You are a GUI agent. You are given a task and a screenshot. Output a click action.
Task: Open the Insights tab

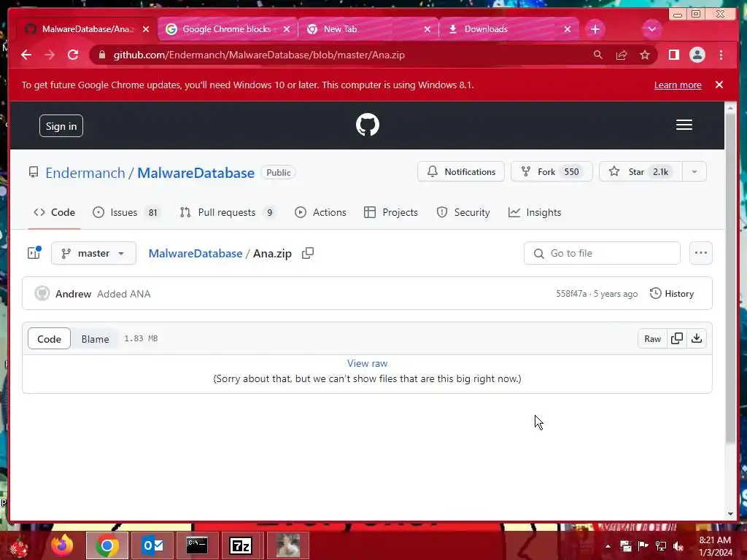click(535, 212)
